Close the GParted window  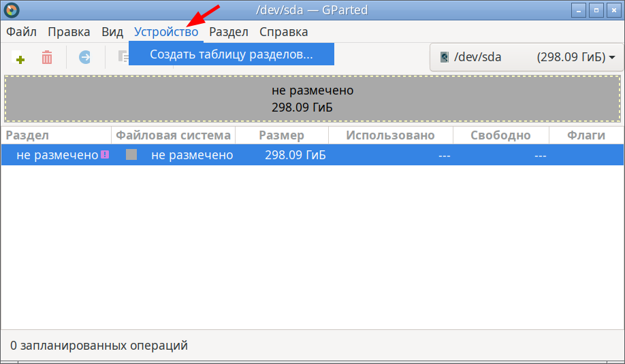point(614,10)
